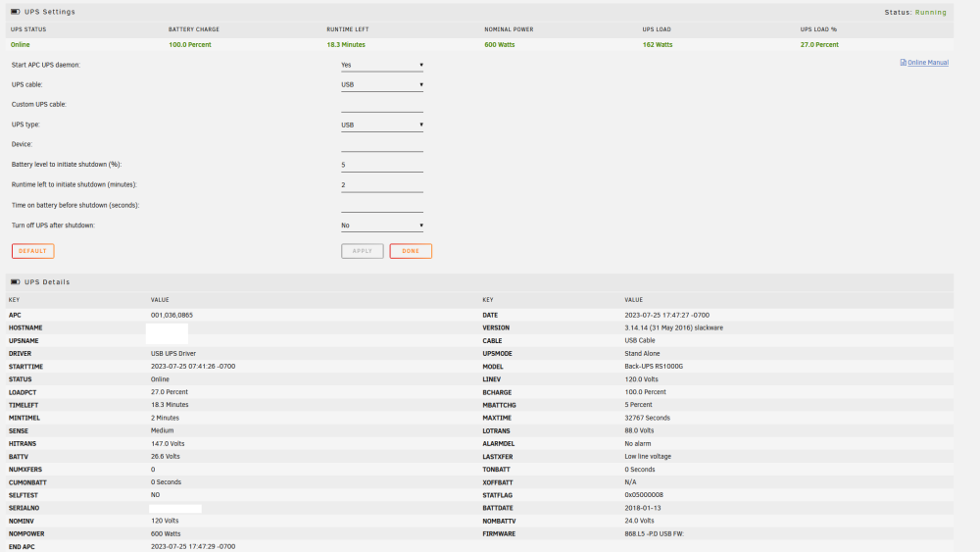Click the BATTDATE value 2018-01-13

pos(643,508)
